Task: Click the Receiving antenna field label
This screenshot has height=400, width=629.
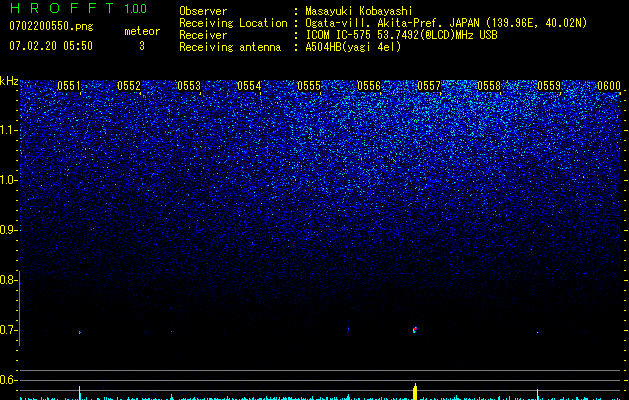Action: pyautogui.click(x=230, y=47)
